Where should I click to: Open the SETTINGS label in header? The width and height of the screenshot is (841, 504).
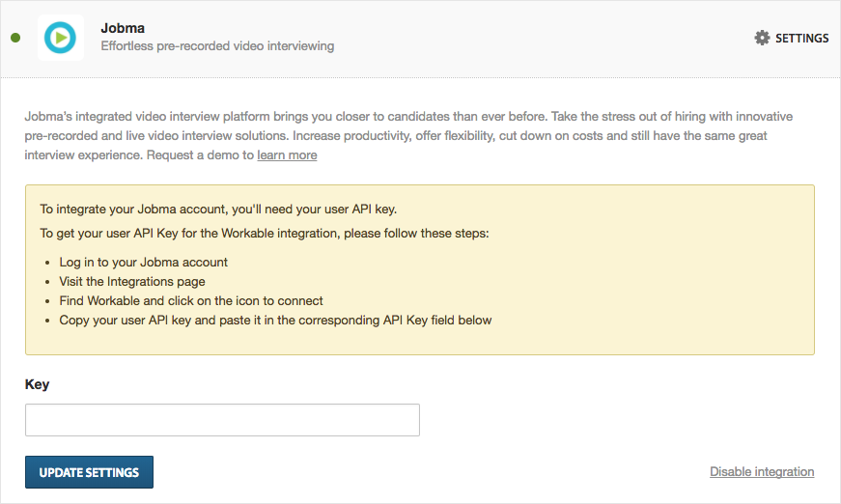point(801,38)
